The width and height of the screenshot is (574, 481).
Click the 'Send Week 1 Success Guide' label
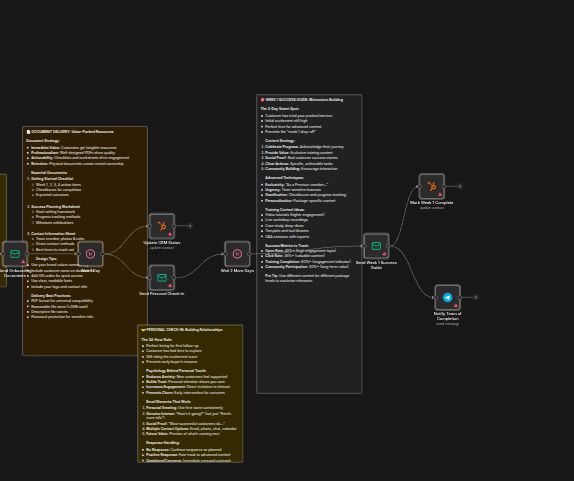[x=376, y=265]
